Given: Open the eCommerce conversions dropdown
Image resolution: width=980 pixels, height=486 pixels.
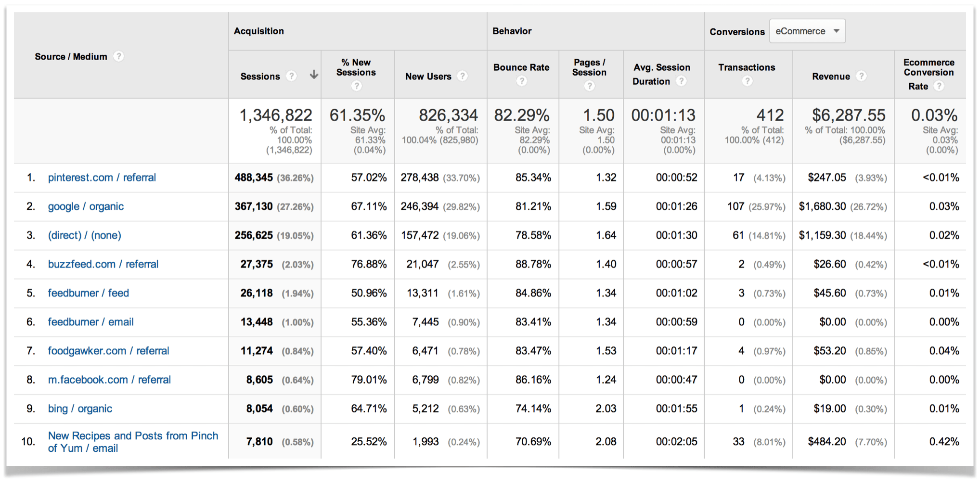Looking at the screenshot, I should tap(807, 31).
